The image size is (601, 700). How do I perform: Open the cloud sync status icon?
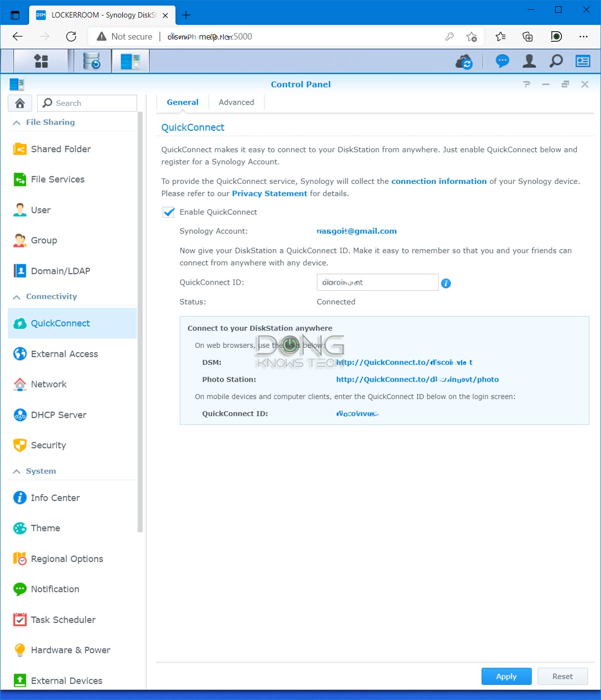pos(464,62)
